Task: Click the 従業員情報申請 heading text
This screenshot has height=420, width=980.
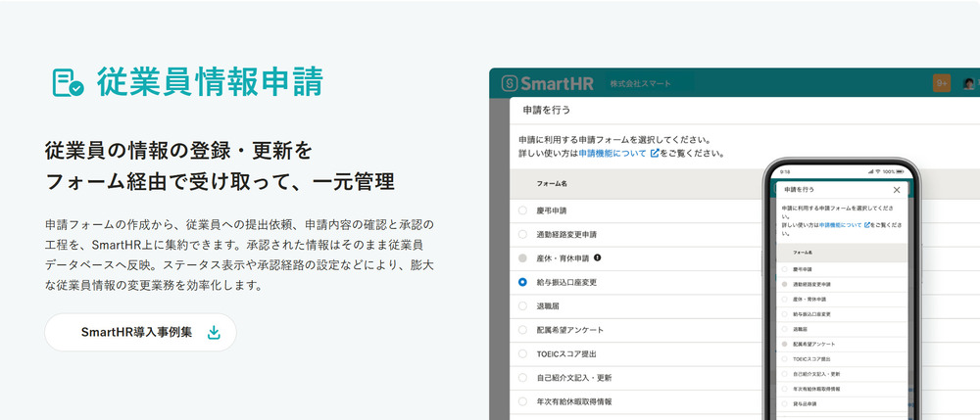Action: [x=210, y=82]
